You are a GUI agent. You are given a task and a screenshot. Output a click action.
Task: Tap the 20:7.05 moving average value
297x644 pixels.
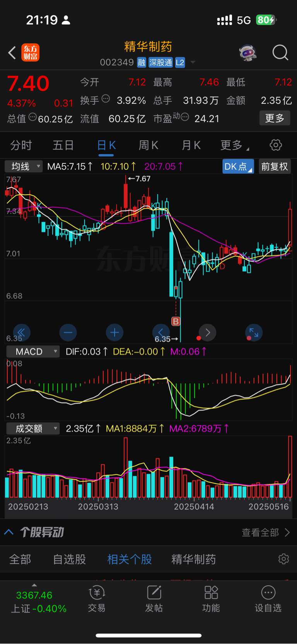point(164,167)
